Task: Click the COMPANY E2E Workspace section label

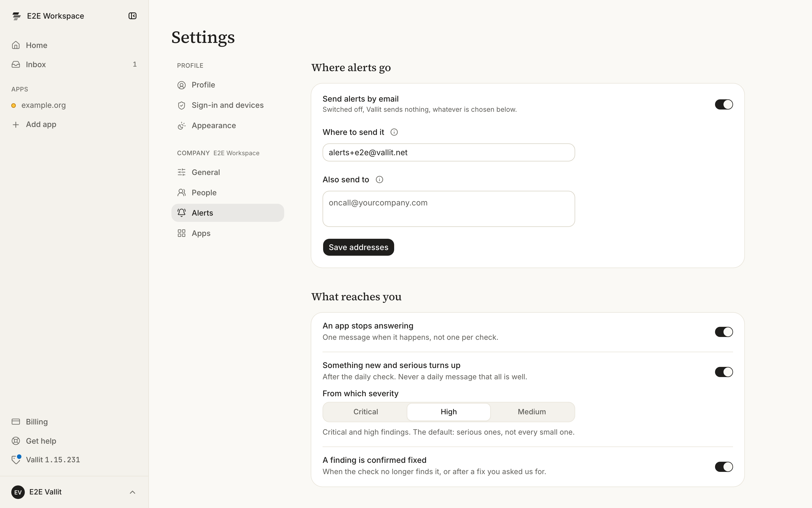Action: click(x=218, y=153)
